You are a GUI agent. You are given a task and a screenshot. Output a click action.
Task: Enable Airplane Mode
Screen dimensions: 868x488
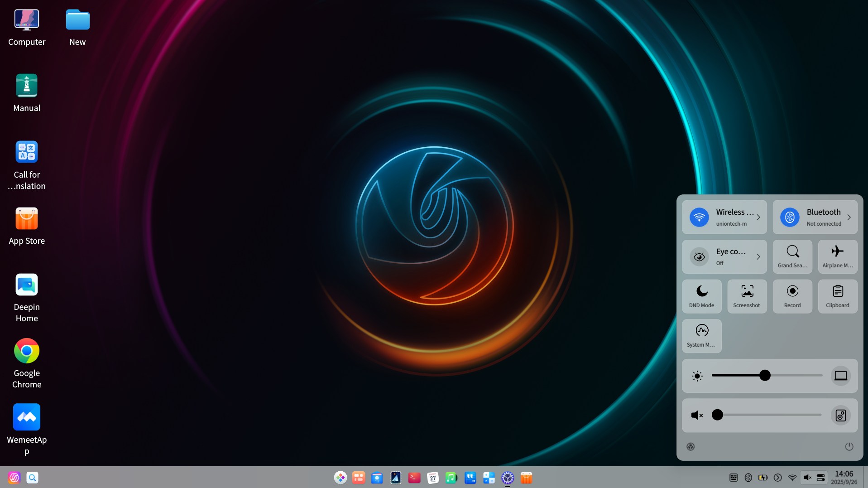(x=837, y=256)
